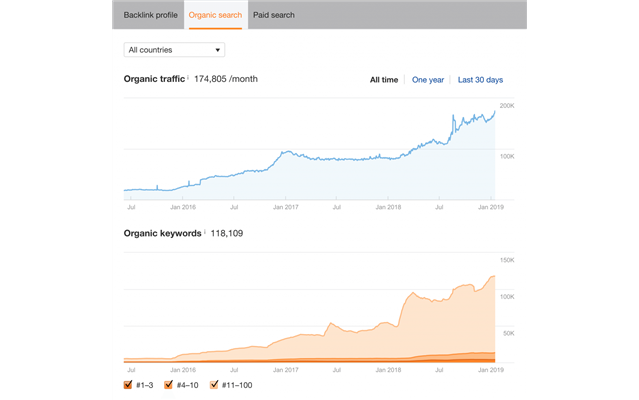Switch to the Backlink profile tab
The height and width of the screenshot is (400, 639).
[150, 16]
